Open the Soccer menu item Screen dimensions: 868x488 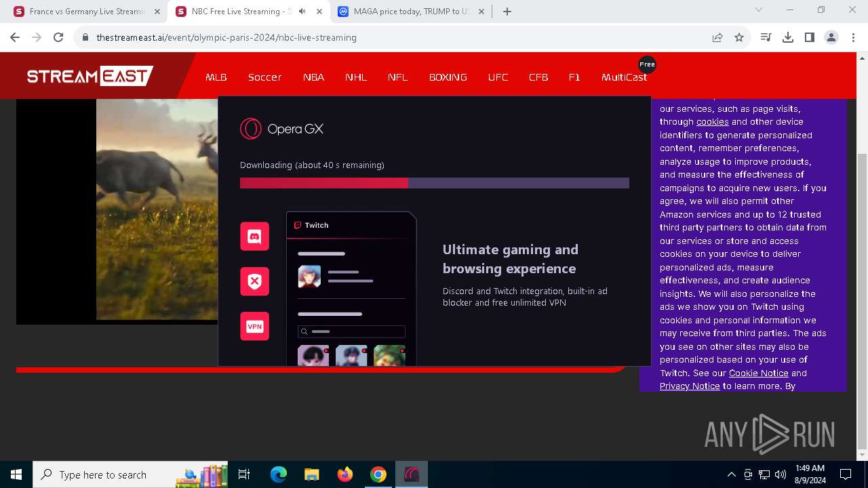coord(264,77)
